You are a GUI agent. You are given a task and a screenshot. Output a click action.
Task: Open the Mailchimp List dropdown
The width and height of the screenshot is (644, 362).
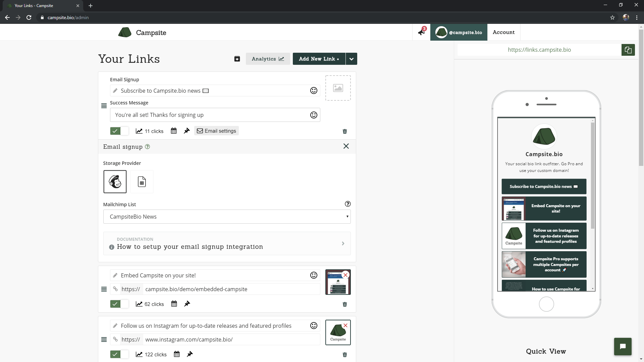[x=227, y=217]
